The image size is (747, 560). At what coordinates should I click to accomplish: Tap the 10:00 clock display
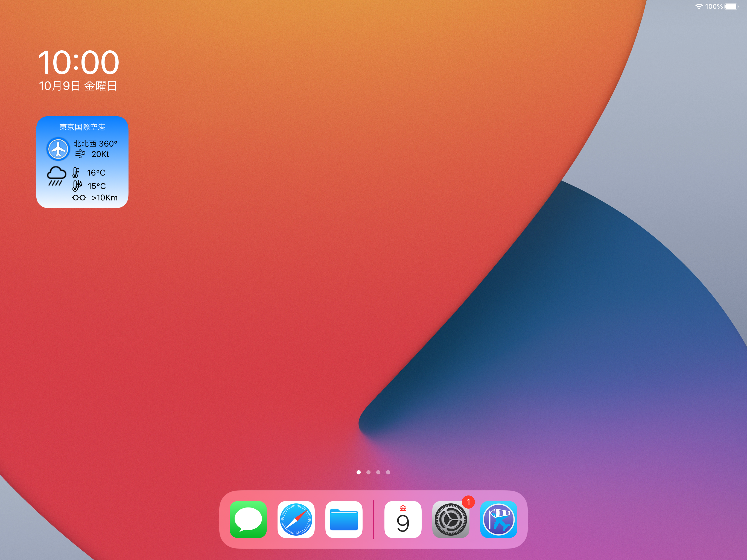click(x=78, y=63)
